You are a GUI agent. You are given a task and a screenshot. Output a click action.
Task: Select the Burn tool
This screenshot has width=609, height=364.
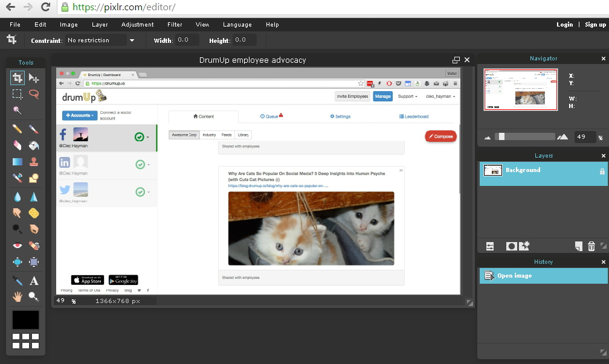click(x=34, y=229)
